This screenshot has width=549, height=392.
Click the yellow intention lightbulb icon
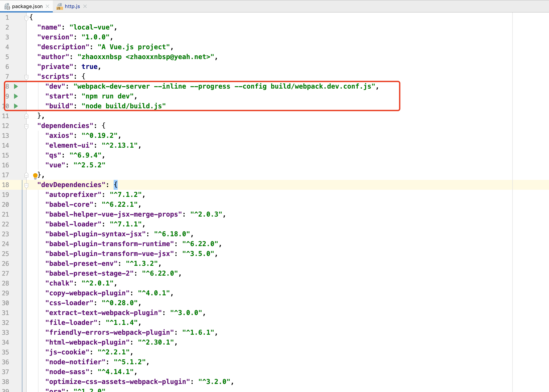tap(35, 175)
